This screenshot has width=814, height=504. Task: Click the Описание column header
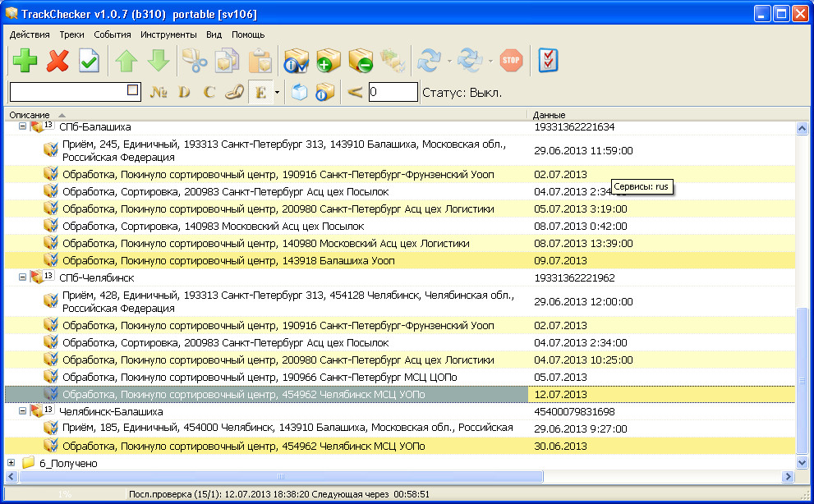pyautogui.click(x=263, y=114)
